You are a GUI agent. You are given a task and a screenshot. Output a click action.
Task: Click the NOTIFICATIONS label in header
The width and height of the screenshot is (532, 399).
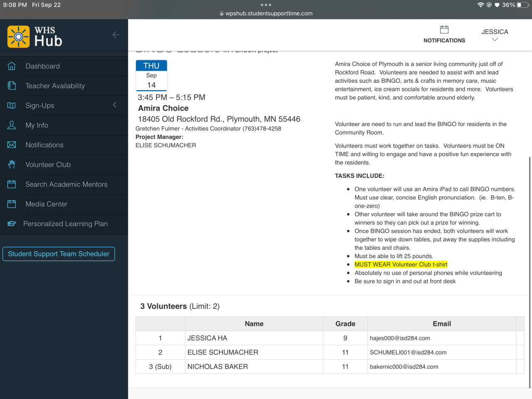click(444, 40)
